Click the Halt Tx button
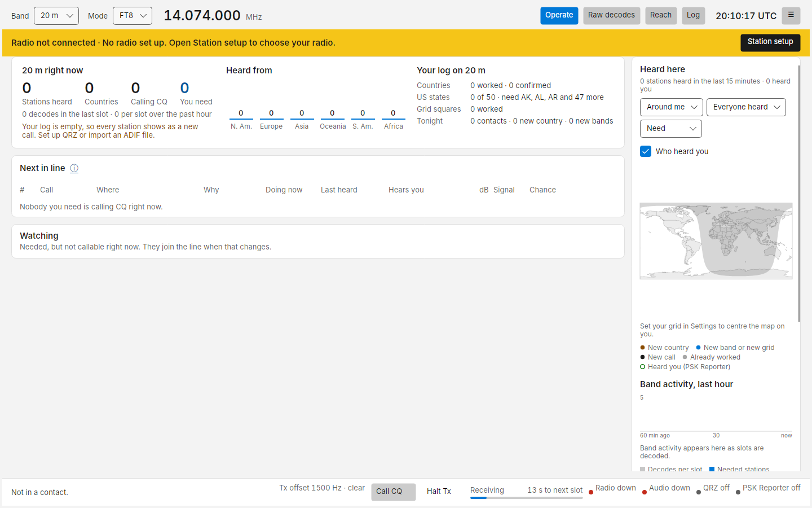The height and width of the screenshot is (508, 812). tap(439, 492)
